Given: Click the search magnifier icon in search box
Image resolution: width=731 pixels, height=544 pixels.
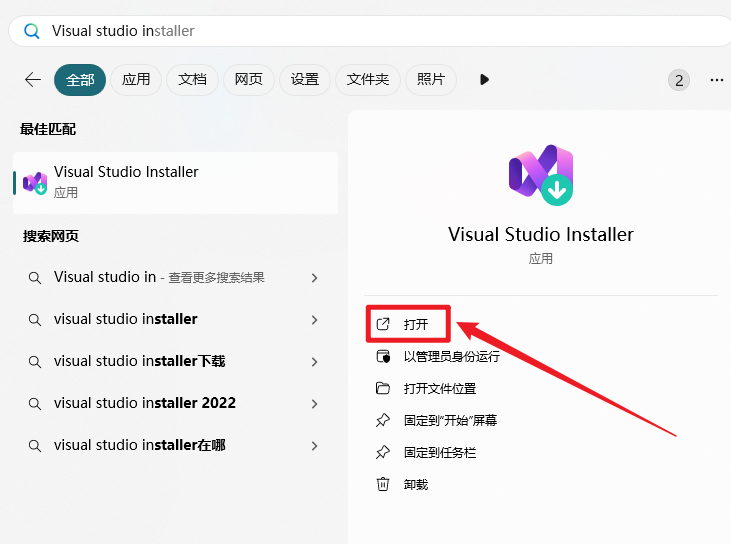Looking at the screenshot, I should [x=32, y=31].
